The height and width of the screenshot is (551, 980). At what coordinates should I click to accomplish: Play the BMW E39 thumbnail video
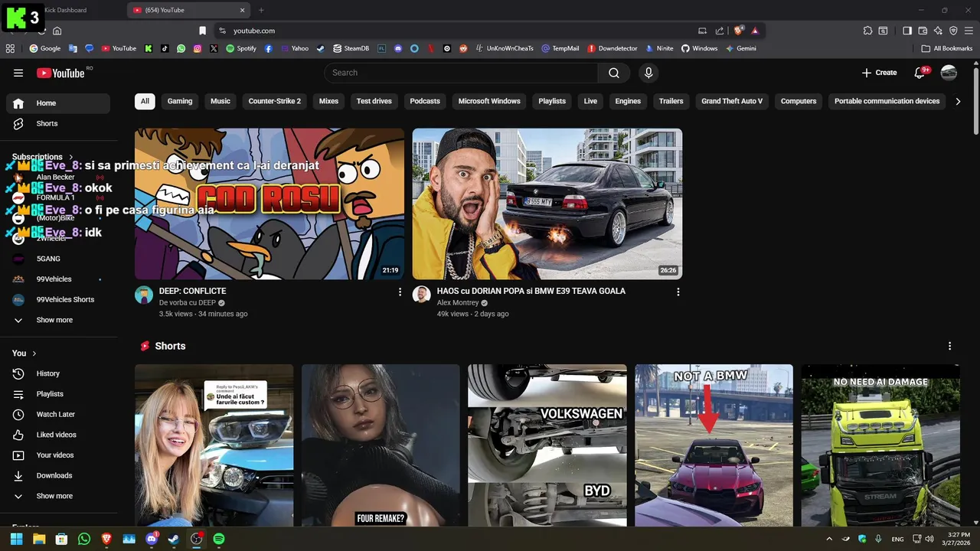tap(547, 204)
